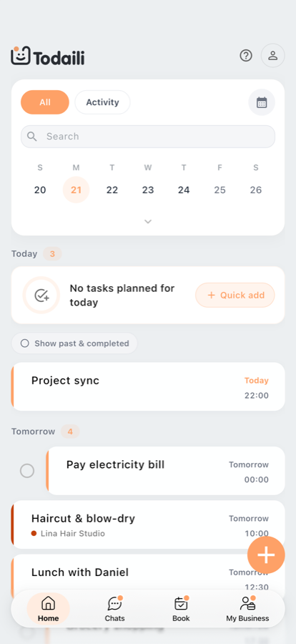296x644 pixels.
Task: Select the All filter tab
Action: tap(45, 102)
